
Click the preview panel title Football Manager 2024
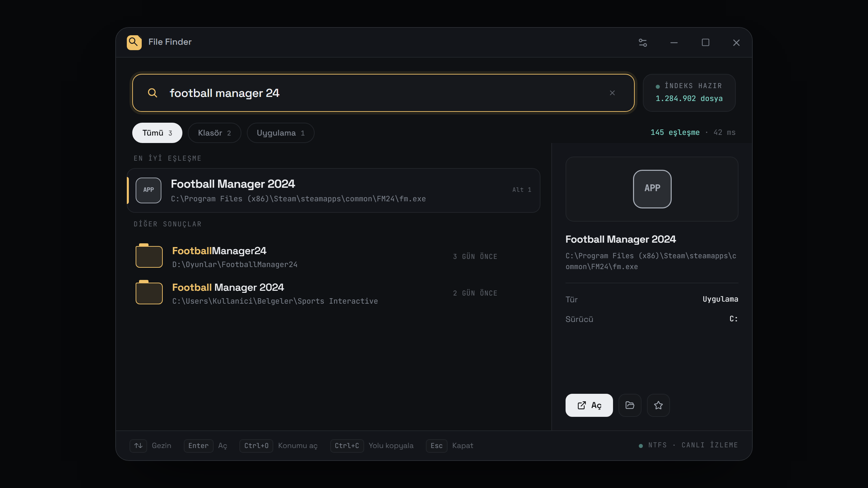(x=621, y=239)
